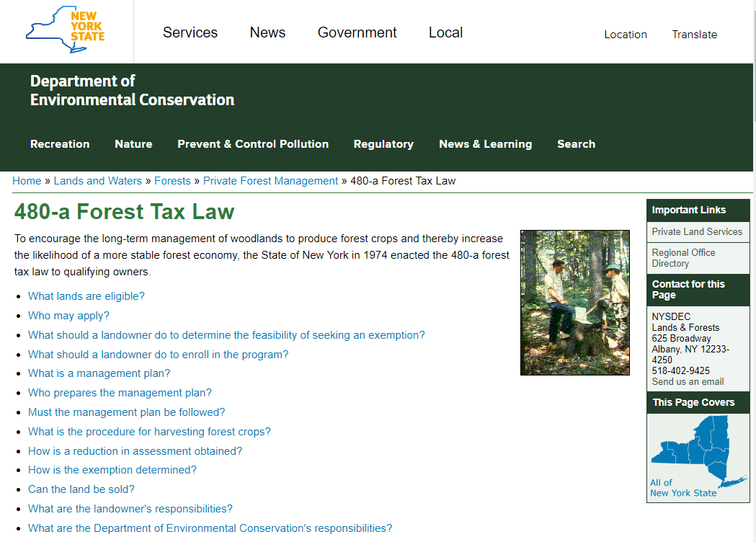Jump to 'How is the exemption determined?'
This screenshot has height=542, width=756.
click(112, 470)
